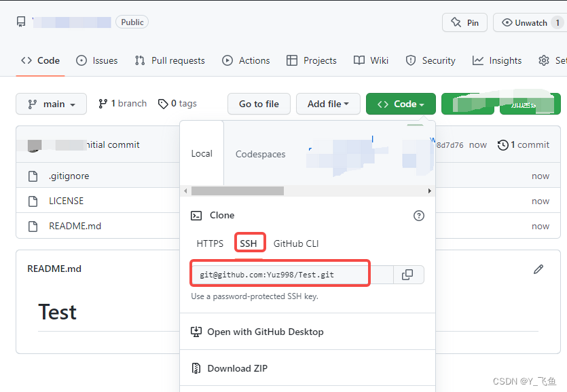Open the Pull requests tab
This screenshot has width=567, height=392.
tap(170, 60)
